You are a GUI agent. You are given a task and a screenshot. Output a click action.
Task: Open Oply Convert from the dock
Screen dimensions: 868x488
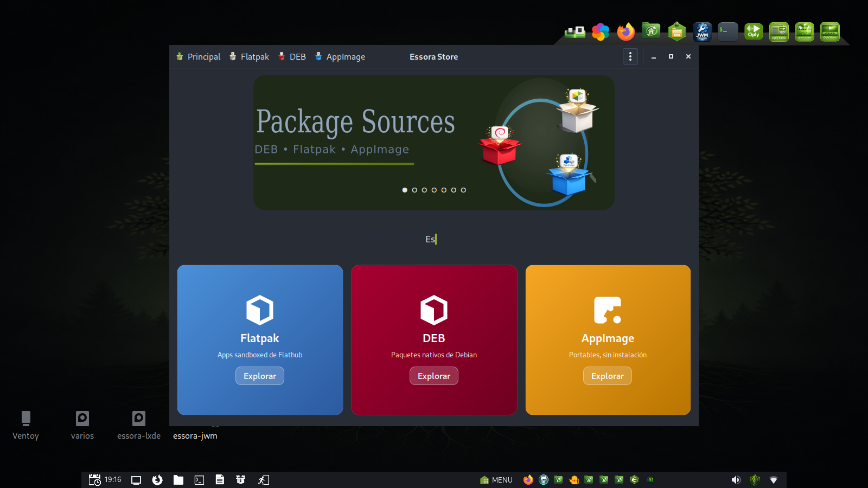(x=805, y=32)
